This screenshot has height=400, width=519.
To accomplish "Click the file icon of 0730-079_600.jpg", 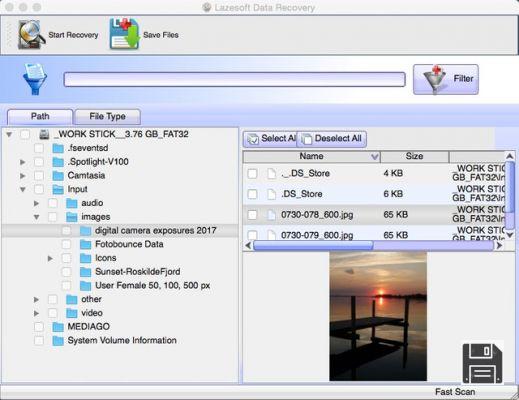I will (272, 235).
